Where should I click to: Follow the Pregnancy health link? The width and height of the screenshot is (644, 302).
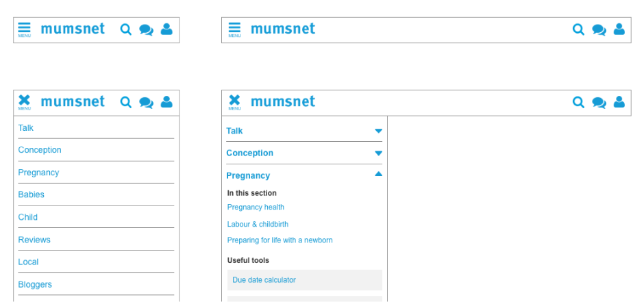tap(256, 207)
